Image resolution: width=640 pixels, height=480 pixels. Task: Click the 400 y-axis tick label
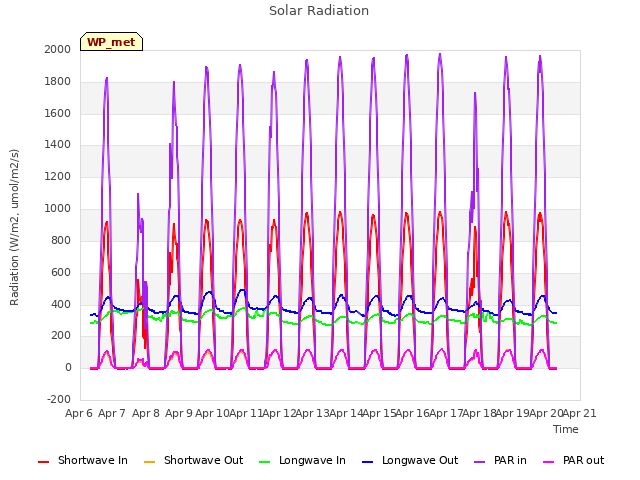61,304
